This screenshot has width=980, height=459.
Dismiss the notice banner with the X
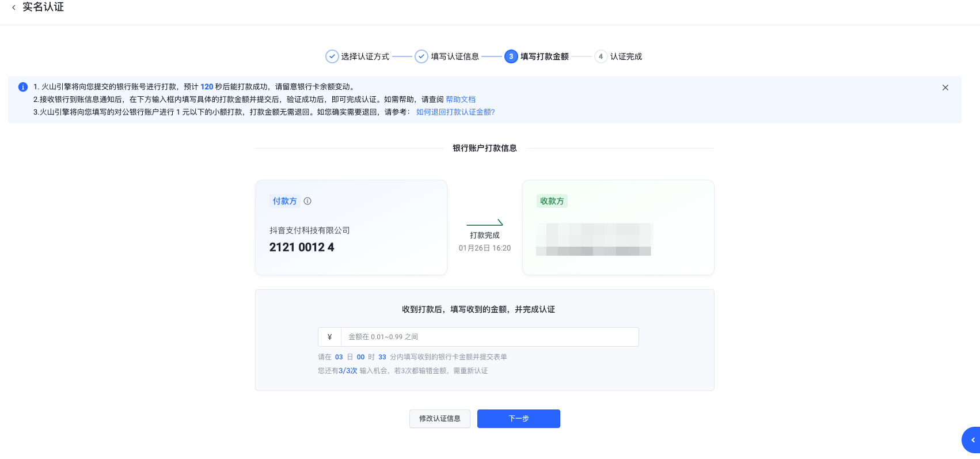pyautogui.click(x=945, y=88)
